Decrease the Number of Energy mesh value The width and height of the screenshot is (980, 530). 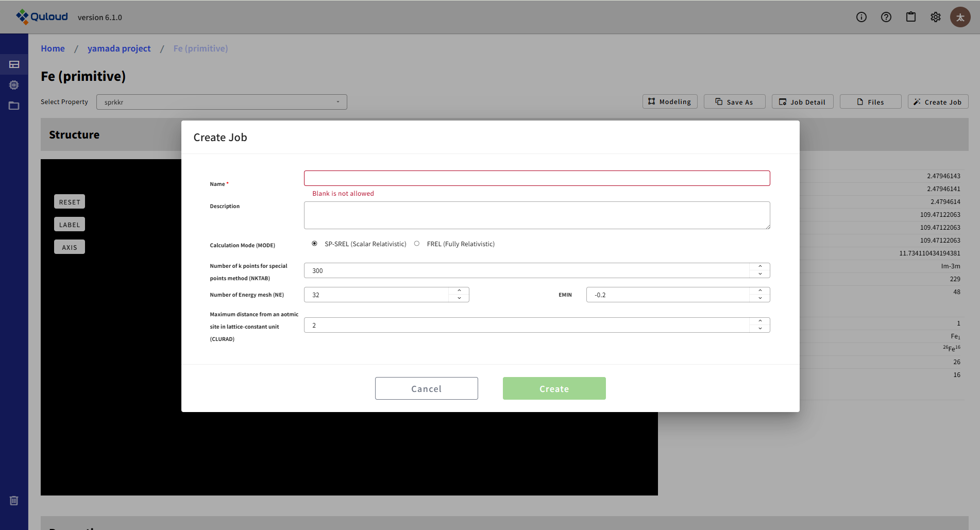click(x=459, y=298)
